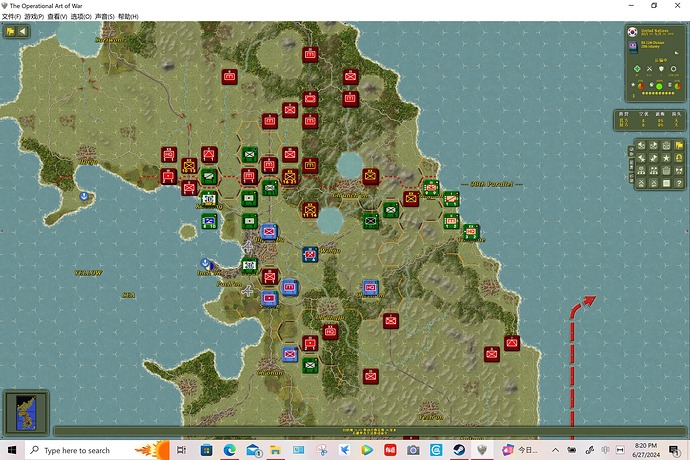The width and height of the screenshot is (690, 460).
Task: Click the blue anchor icon near Inchon
Action: tap(204, 261)
